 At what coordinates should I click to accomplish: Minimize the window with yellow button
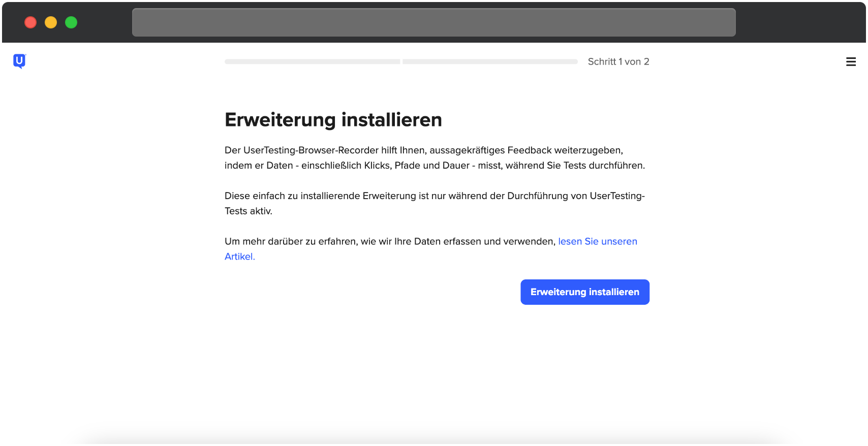click(x=51, y=22)
